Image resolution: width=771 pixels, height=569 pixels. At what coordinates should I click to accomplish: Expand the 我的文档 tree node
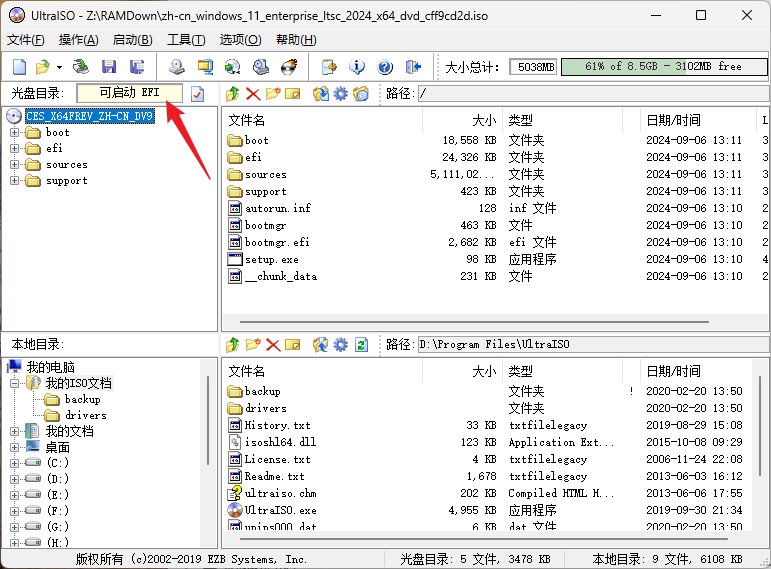[14, 432]
